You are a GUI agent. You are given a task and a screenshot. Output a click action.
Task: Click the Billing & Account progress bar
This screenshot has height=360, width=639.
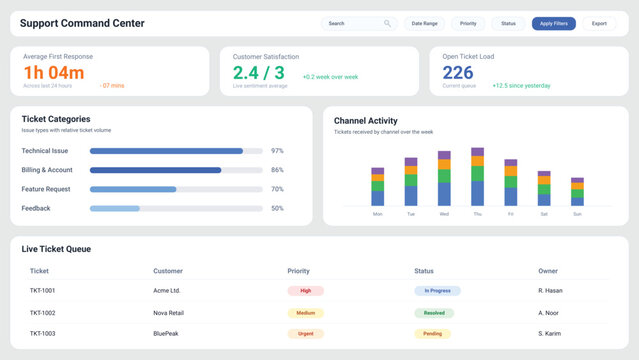tap(176, 170)
